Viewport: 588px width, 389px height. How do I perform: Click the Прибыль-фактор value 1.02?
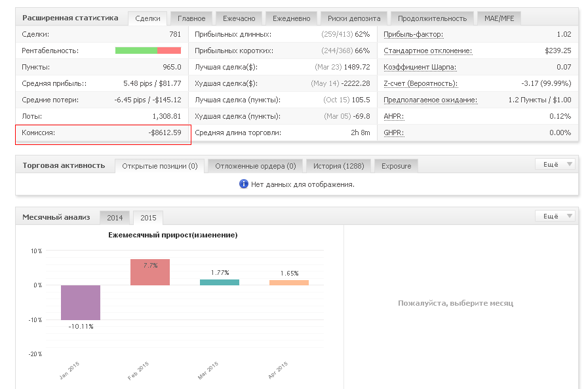point(564,35)
